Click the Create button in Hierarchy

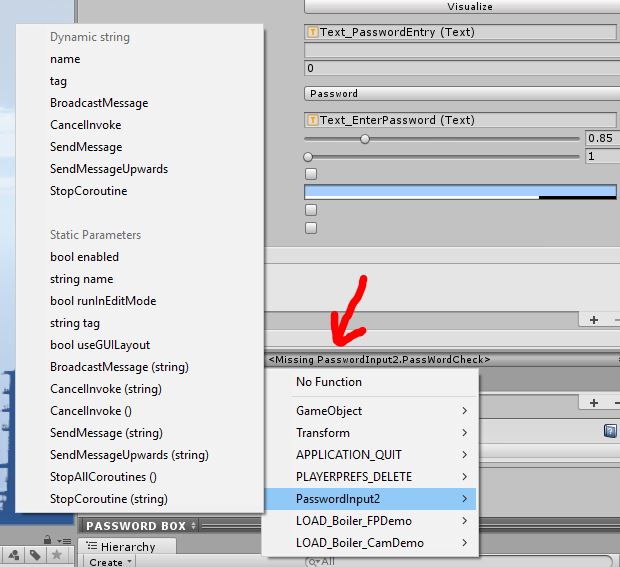point(106,562)
